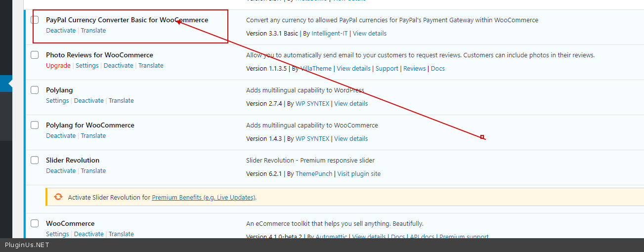This screenshot has width=644, height=252.
Task: Open WP SYNTEX link in version 1.4.3 row
Action: [x=312, y=139]
